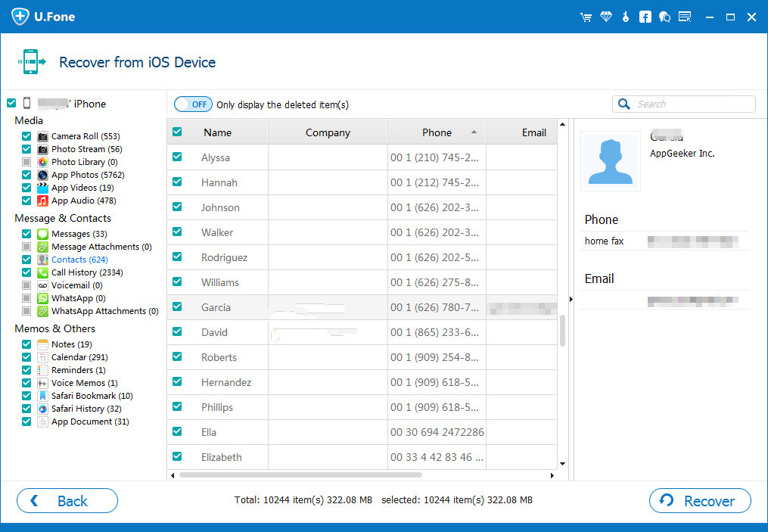
Task: Click the Camera Roll camera icon
Action: coord(42,136)
